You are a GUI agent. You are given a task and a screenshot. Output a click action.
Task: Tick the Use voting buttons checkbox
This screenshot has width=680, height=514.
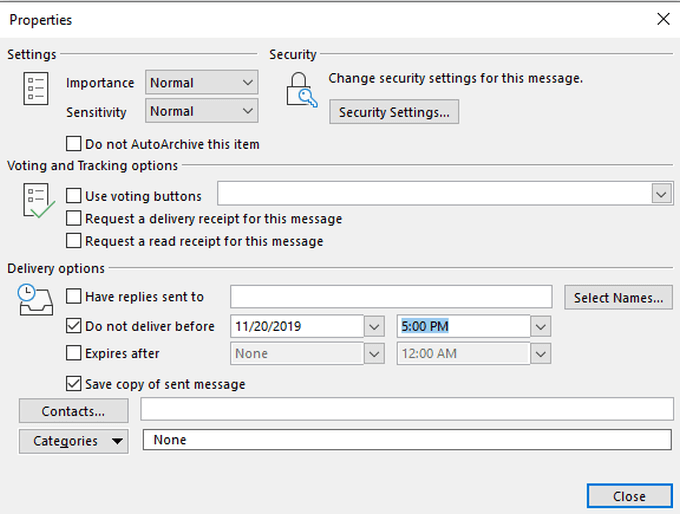tap(74, 196)
